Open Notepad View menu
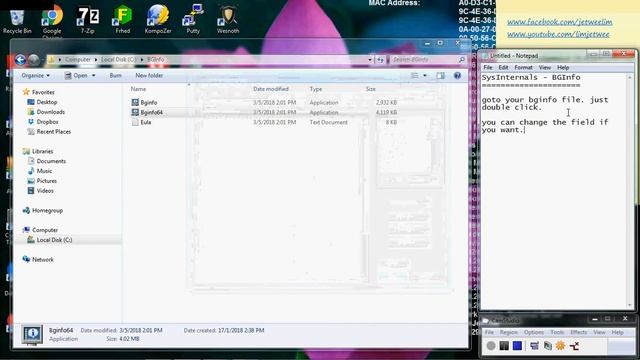The width and height of the screenshot is (640, 360). pos(544,67)
